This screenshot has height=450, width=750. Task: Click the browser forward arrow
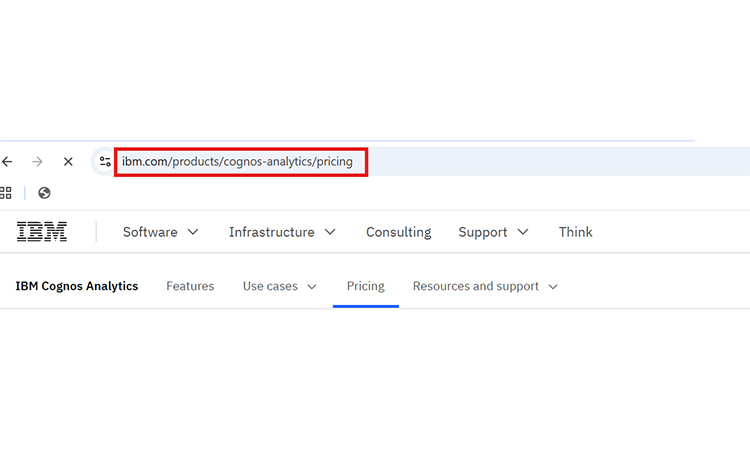(37, 162)
